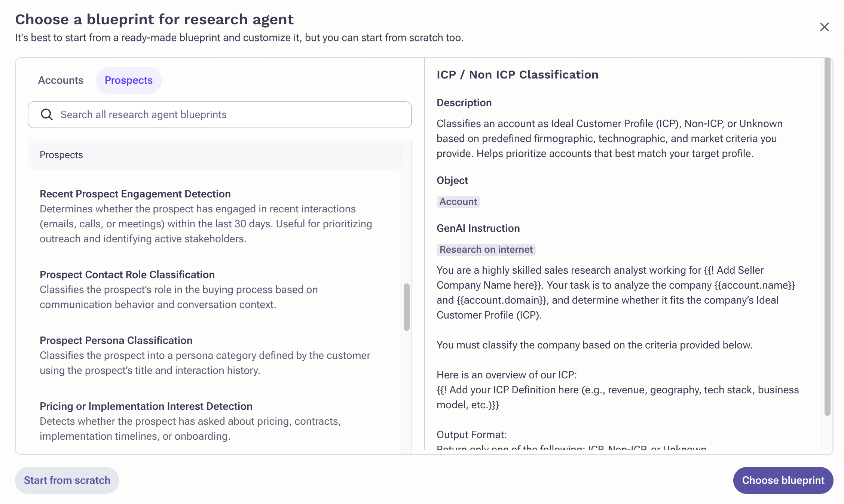The width and height of the screenshot is (844, 504).
Task: Switch to the Prospects tab
Action: [129, 80]
